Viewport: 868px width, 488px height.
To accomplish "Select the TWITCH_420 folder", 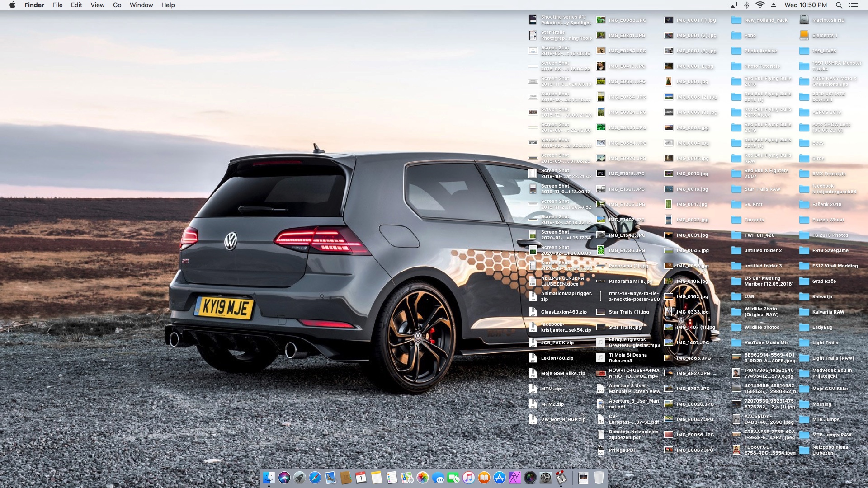I will click(x=753, y=235).
